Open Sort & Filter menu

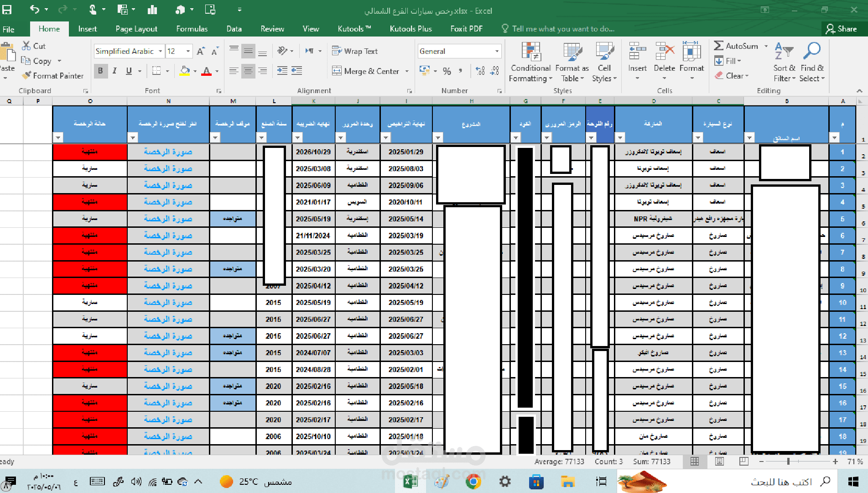784,62
